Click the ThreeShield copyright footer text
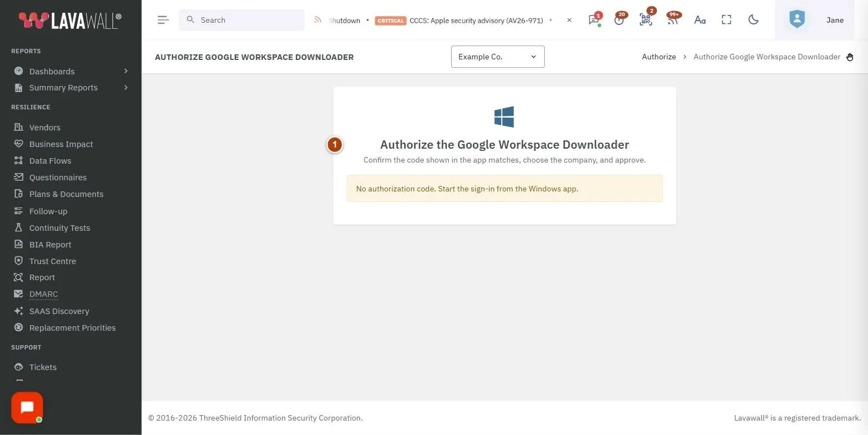The width and height of the screenshot is (868, 435). [x=255, y=418]
